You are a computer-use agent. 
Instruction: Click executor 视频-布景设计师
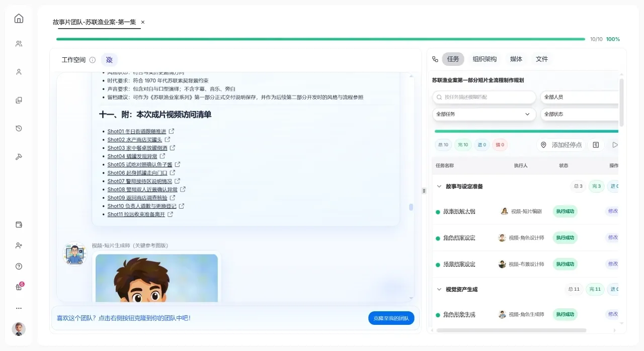[521, 264]
